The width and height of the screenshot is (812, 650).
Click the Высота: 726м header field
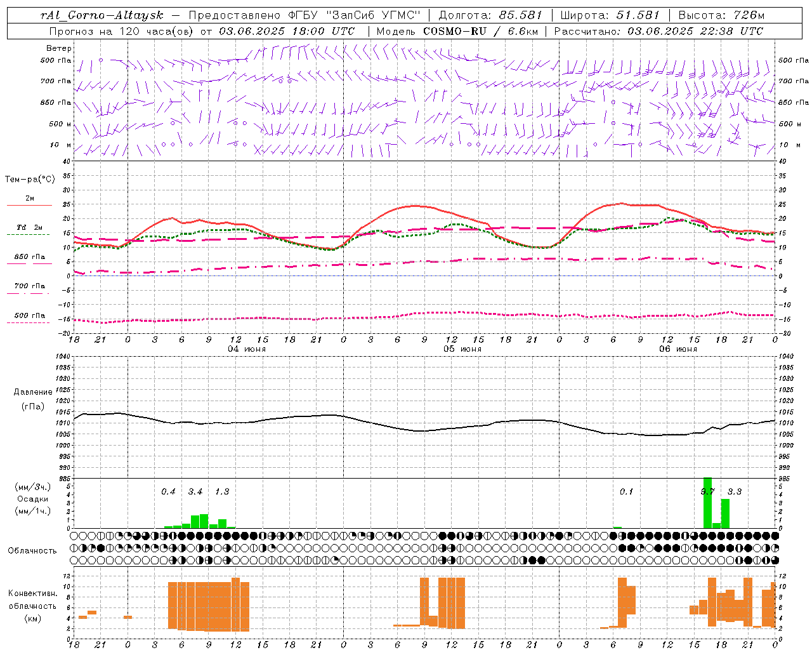(x=721, y=15)
